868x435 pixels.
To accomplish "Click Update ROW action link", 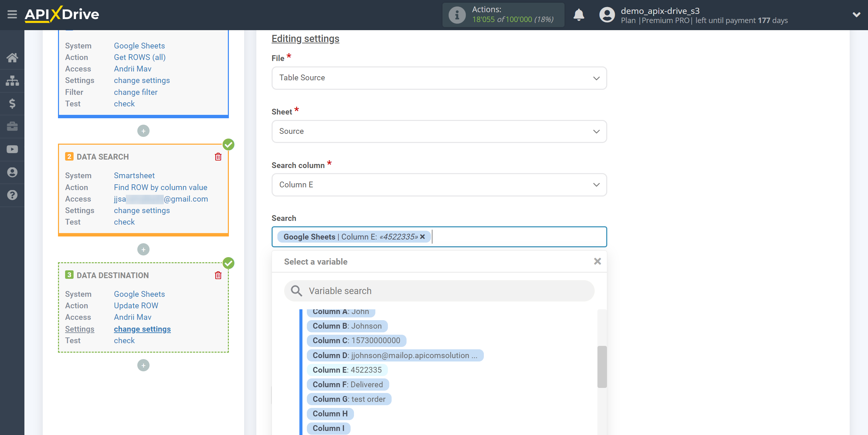I will click(136, 306).
